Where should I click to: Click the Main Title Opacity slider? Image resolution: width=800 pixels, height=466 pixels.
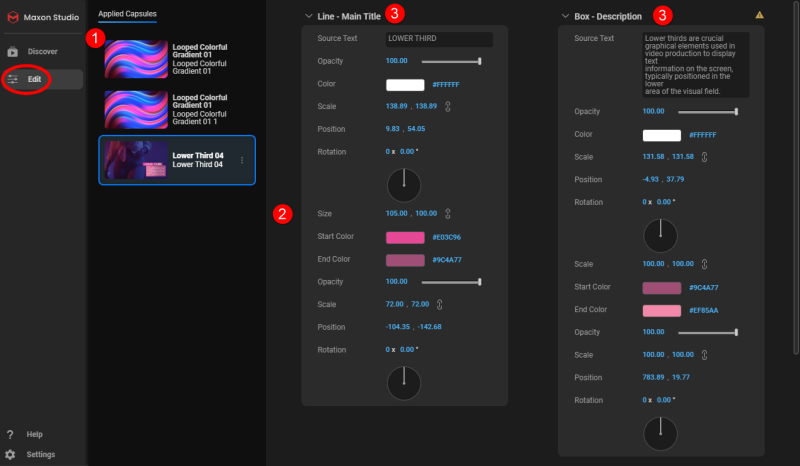[451, 61]
